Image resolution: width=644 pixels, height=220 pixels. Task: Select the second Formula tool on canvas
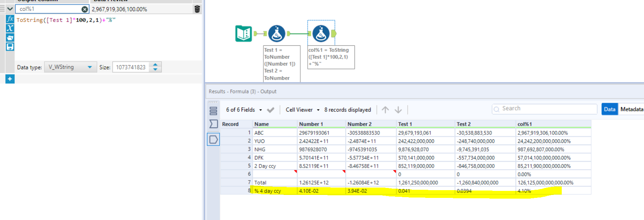click(321, 34)
